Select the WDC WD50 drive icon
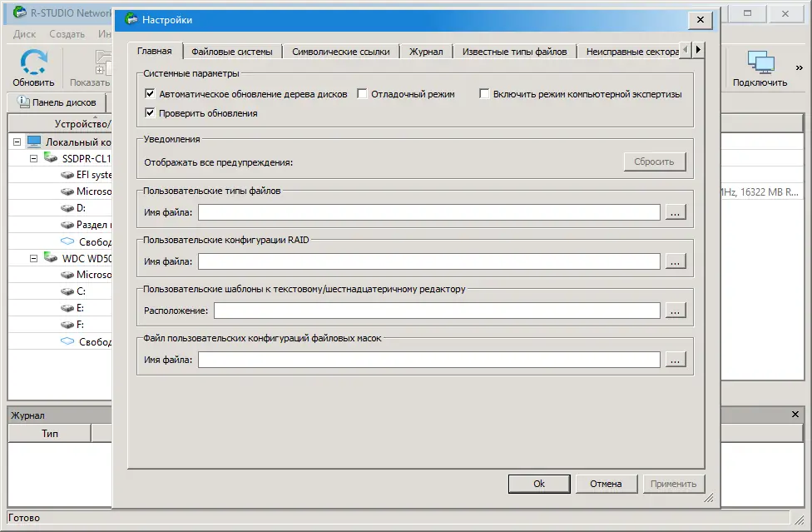Image resolution: width=812 pixels, height=532 pixels. (51, 257)
